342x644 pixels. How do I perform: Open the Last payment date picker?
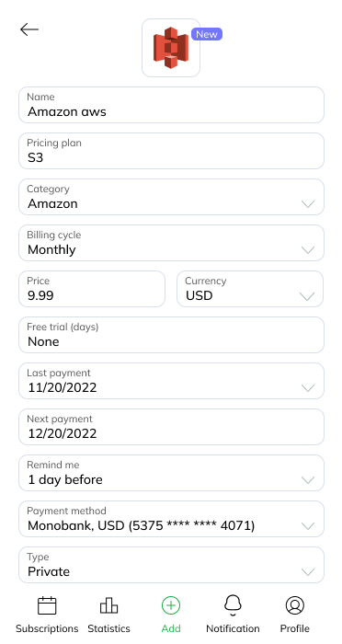pos(171,381)
